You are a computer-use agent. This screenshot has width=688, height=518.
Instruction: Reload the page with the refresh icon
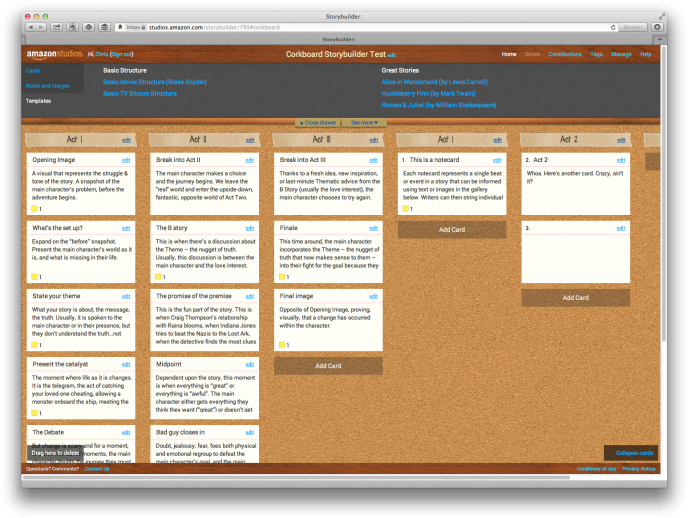click(x=613, y=27)
